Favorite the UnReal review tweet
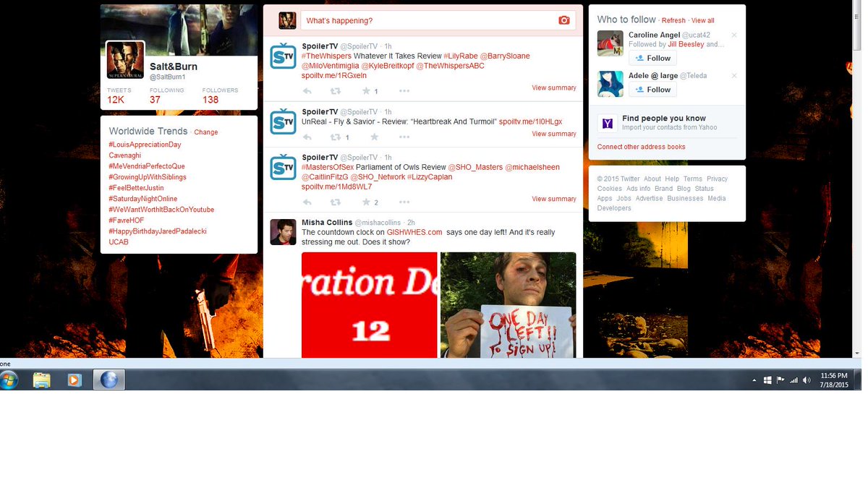This screenshot has height=488, width=868. [x=375, y=137]
